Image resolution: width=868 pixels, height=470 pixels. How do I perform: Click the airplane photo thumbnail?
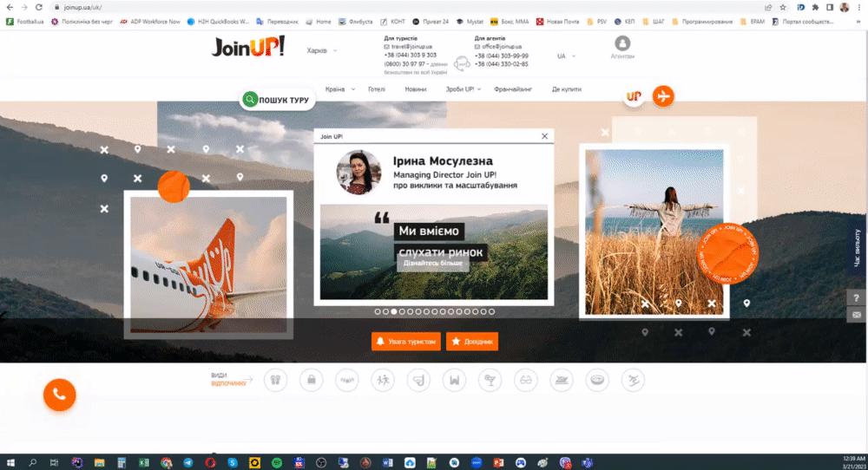click(208, 264)
